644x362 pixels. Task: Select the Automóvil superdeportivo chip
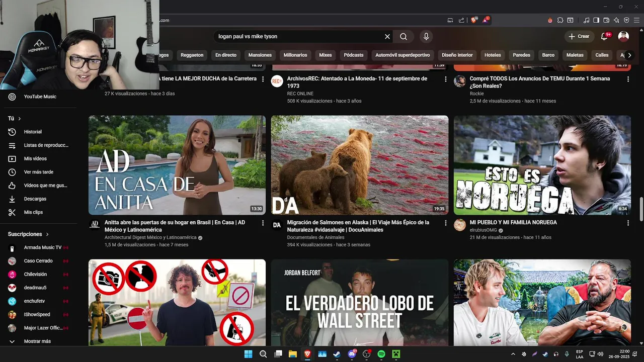click(403, 55)
